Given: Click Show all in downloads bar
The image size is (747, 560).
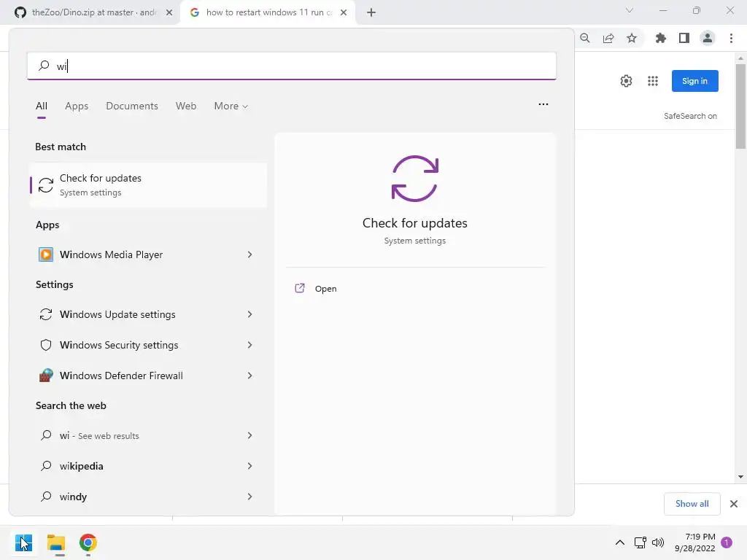Looking at the screenshot, I should [x=692, y=504].
